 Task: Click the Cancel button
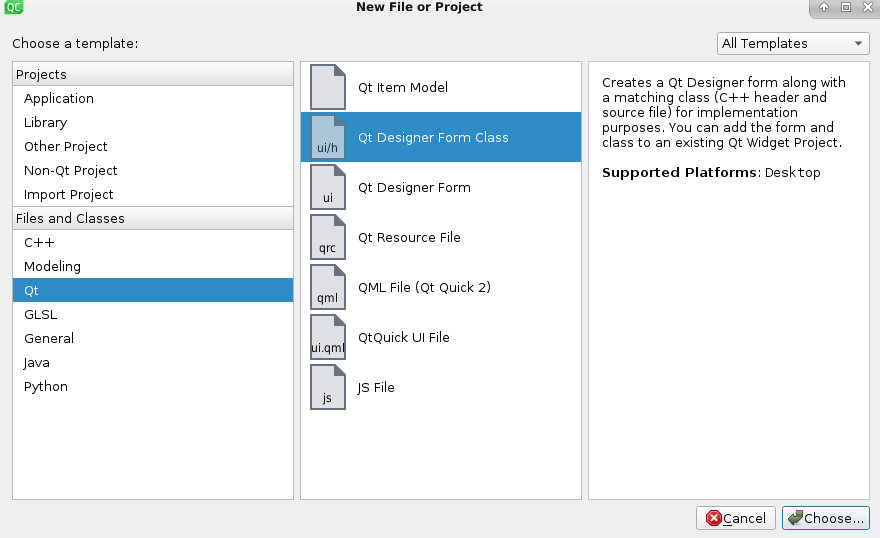point(736,518)
